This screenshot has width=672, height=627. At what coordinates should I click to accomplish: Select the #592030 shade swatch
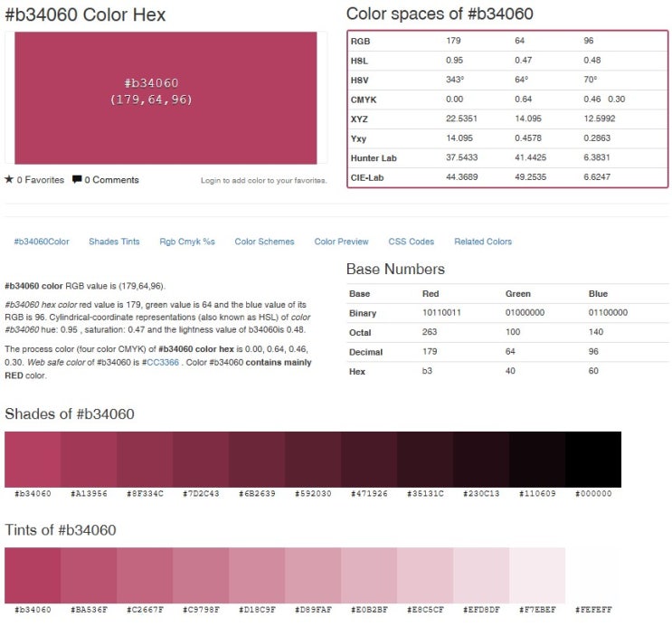(x=313, y=460)
